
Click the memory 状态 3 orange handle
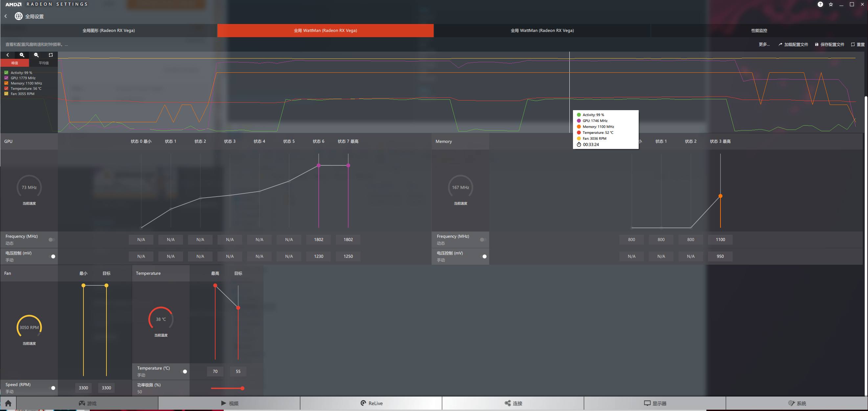click(720, 196)
